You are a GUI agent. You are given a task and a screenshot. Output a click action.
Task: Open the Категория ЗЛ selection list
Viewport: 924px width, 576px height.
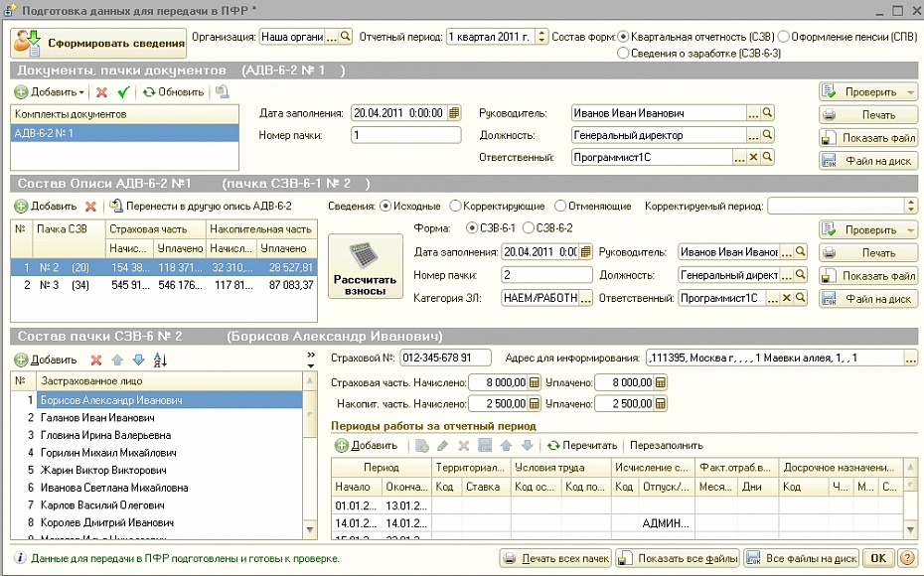(x=585, y=298)
